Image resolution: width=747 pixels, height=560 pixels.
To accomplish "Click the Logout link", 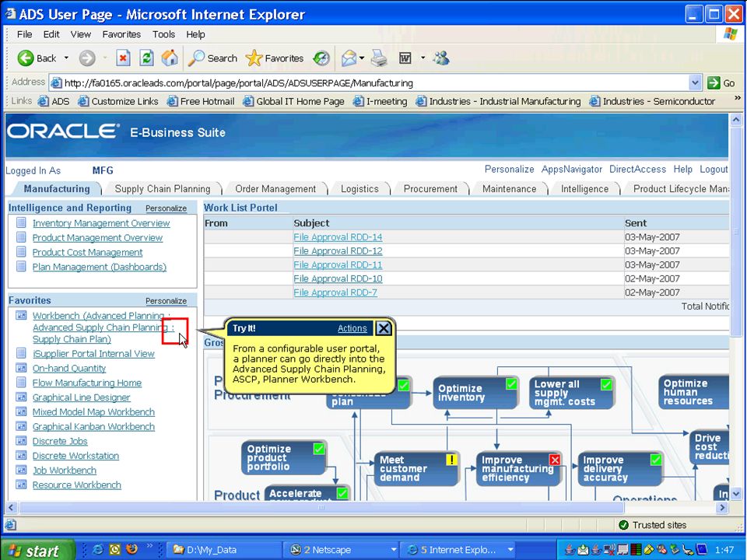I will [x=714, y=169].
